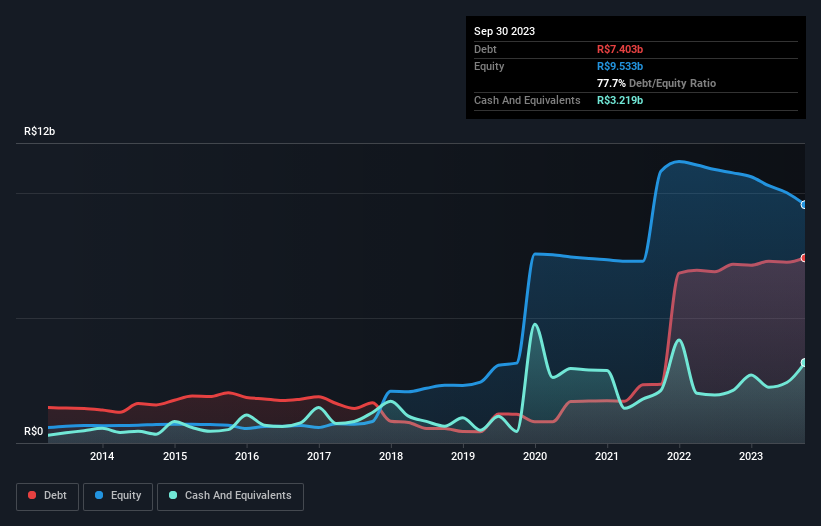Select the 2017 x-axis label
Screen dimensions: 821x526
pos(319,456)
